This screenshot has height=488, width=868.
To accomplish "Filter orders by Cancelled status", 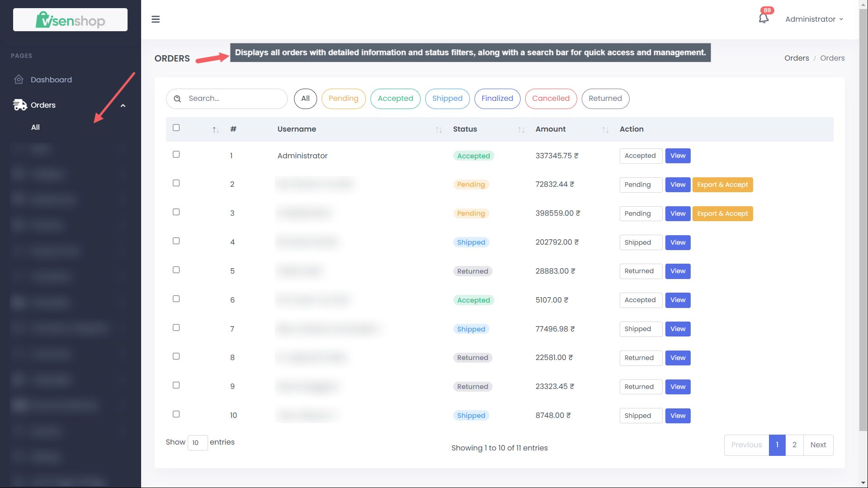I will [550, 99].
